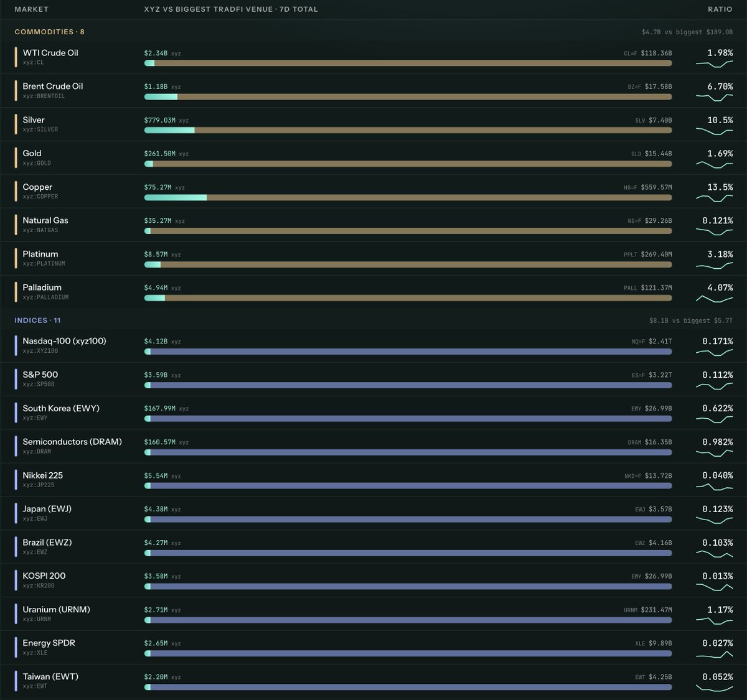Select the Semiconductors (DRAM) market name
Viewport: 747px width, 700px height.
click(x=72, y=442)
